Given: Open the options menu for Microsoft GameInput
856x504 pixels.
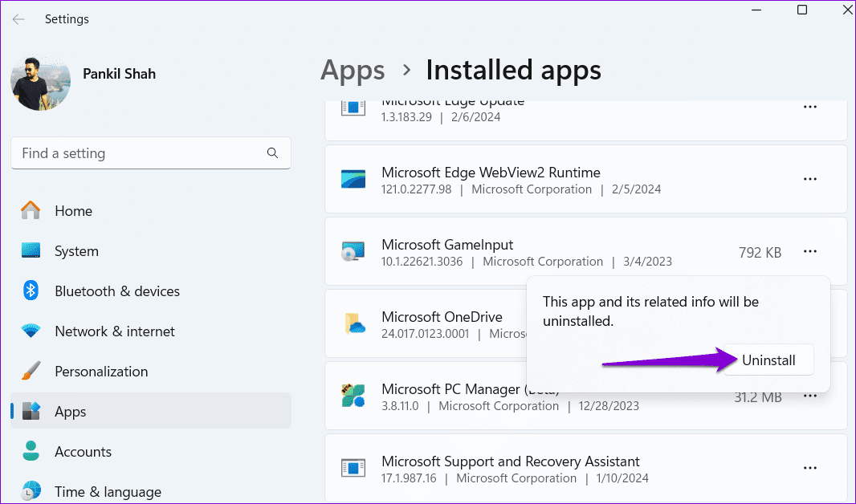Looking at the screenshot, I should pyautogui.click(x=810, y=251).
